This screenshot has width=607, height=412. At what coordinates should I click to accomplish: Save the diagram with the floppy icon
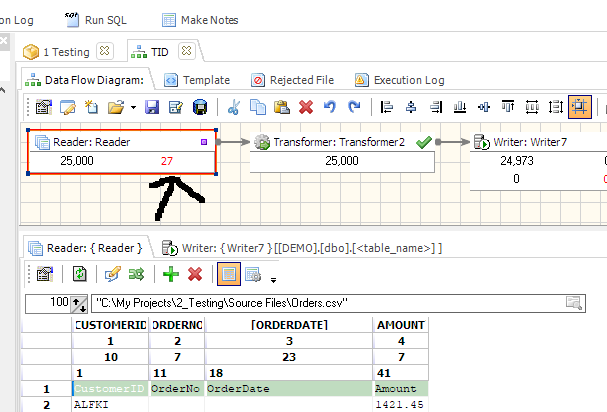[152, 107]
